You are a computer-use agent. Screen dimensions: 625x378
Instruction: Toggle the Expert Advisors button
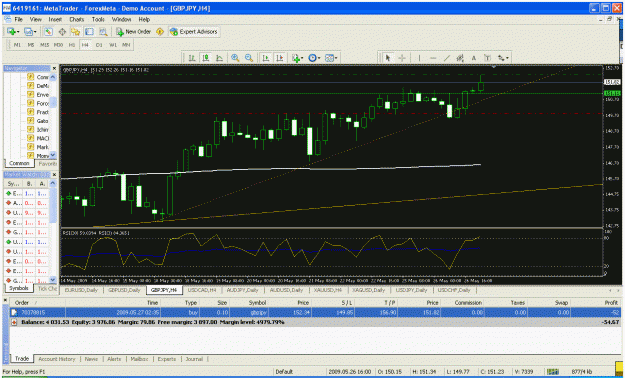click(194, 32)
